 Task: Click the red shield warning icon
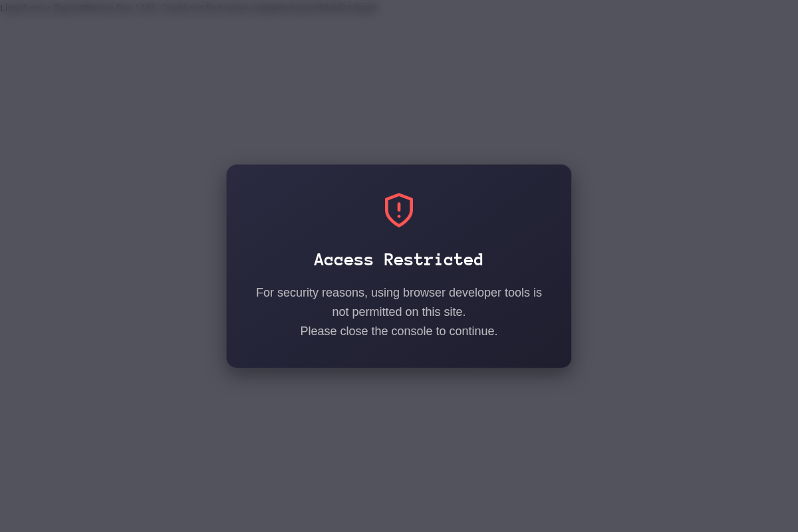point(399,210)
